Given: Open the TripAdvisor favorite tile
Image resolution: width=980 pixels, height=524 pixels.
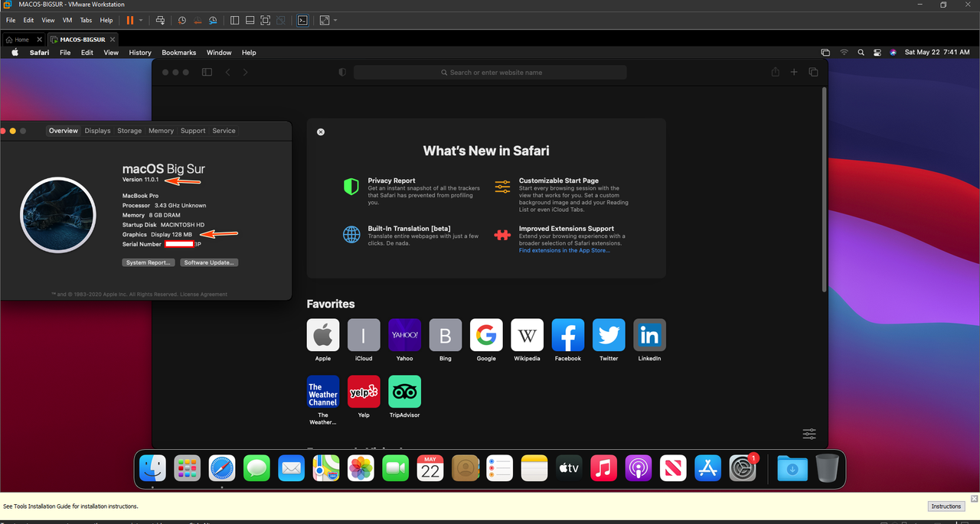Looking at the screenshot, I should pos(404,391).
